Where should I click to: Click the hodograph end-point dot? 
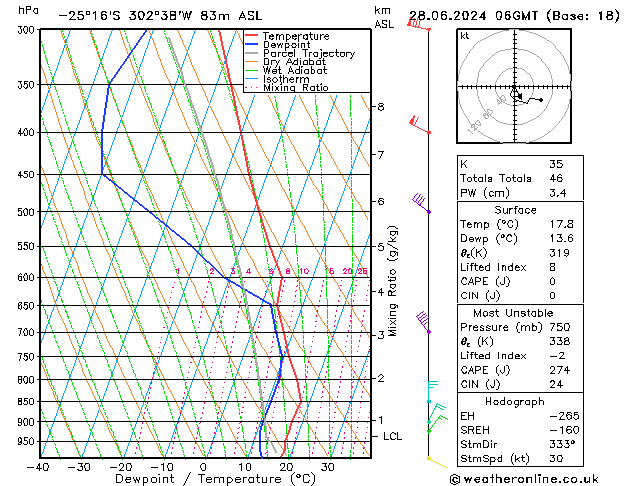(x=541, y=100)
